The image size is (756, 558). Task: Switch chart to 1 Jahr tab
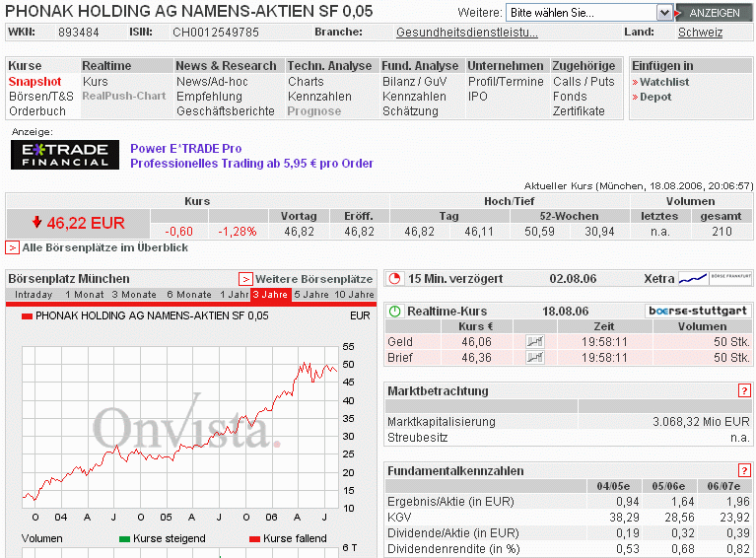pyautogui.click(x=235, y=295)
